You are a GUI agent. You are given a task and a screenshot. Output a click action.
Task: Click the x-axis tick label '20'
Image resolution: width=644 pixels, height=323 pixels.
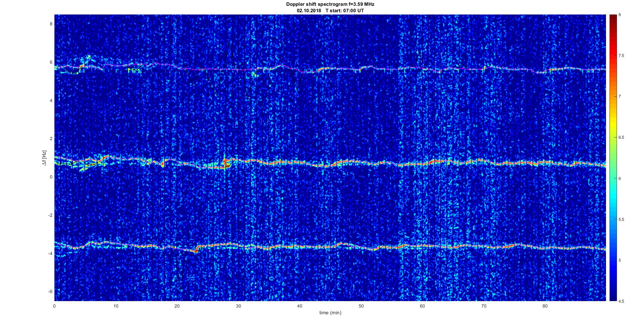coord(177,306)
